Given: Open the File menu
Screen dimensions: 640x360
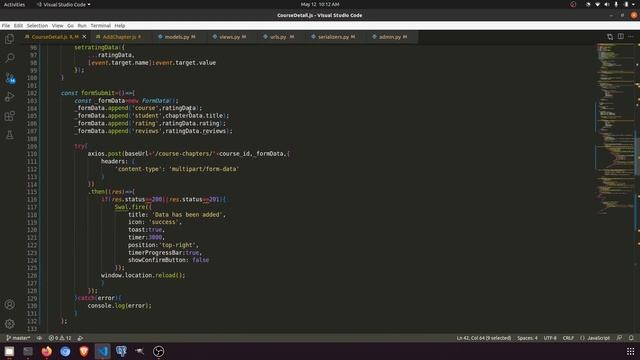Looking at the screenshot, I should coord(6,25).
